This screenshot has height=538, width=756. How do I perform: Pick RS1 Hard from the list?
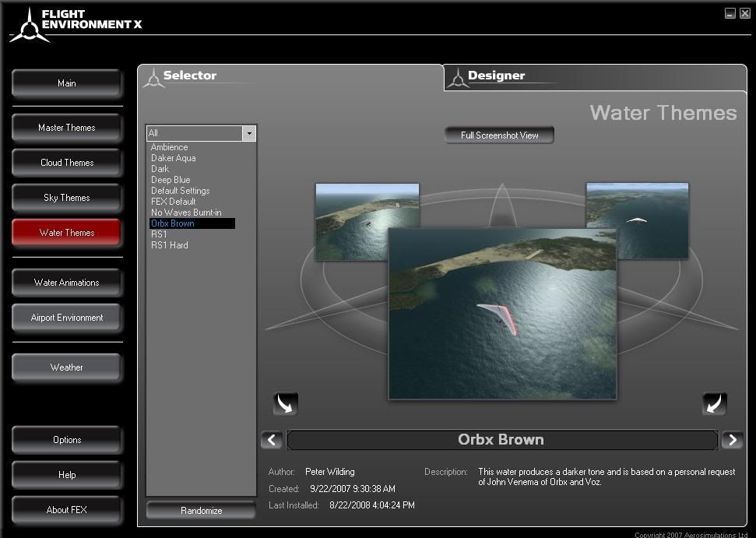coord(169,245)
